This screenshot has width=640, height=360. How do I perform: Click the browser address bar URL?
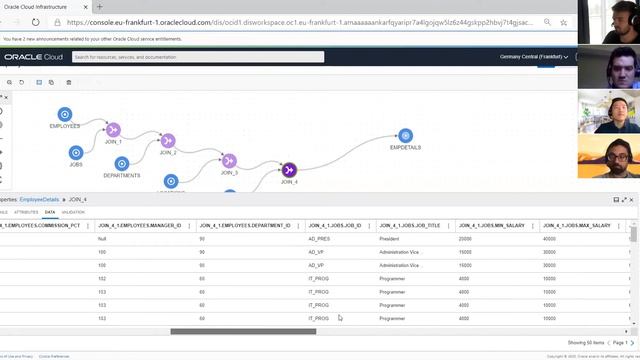[300, 22]
